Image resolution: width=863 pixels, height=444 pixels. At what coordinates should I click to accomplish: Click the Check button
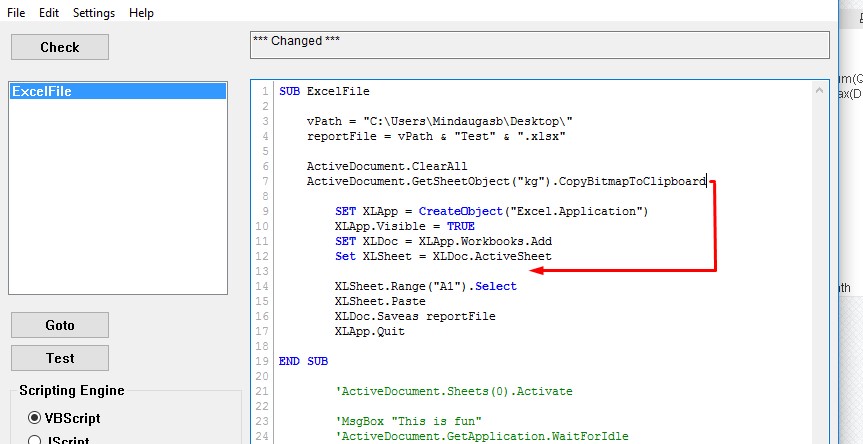(x=60, y=47)
